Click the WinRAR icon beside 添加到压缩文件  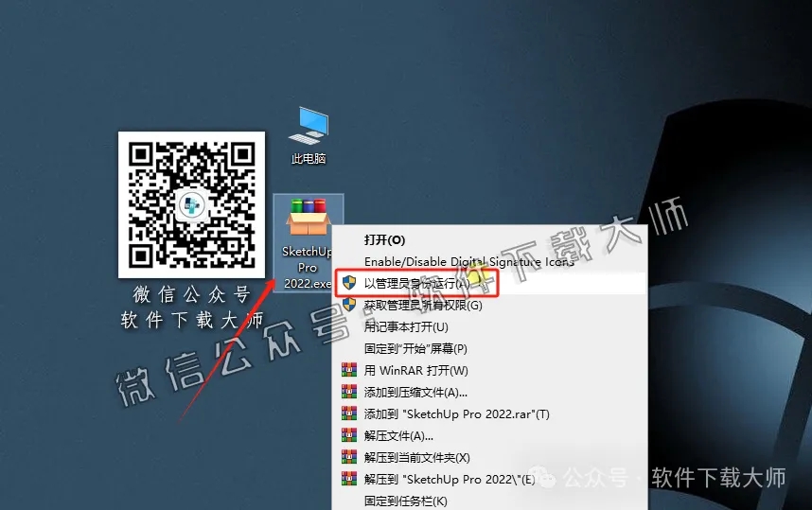click(349, 392)
